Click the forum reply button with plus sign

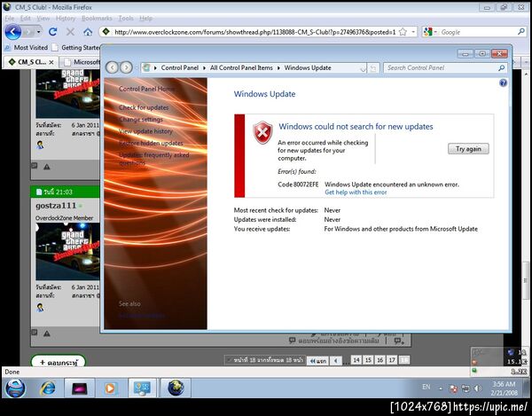coord(58,362)
